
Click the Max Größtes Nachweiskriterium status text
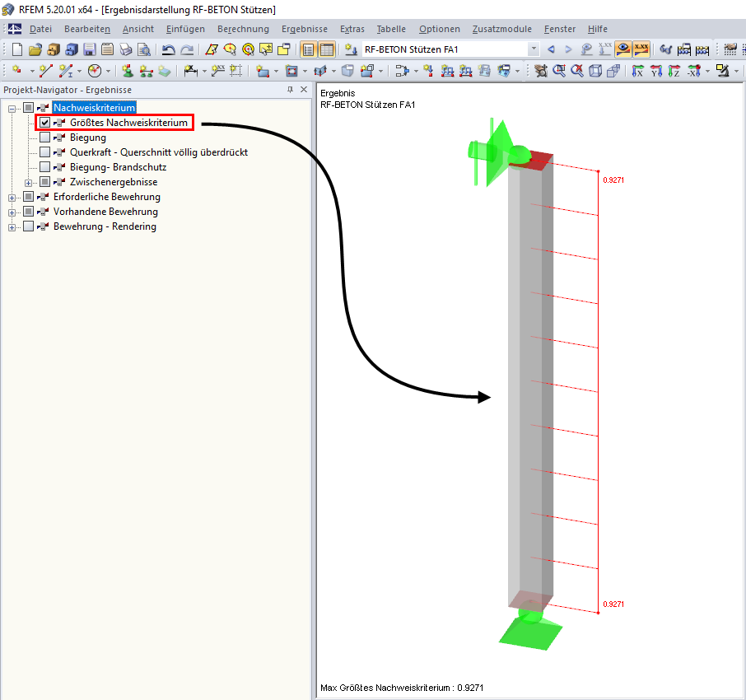pyautogui.click(x=402, y=688)
